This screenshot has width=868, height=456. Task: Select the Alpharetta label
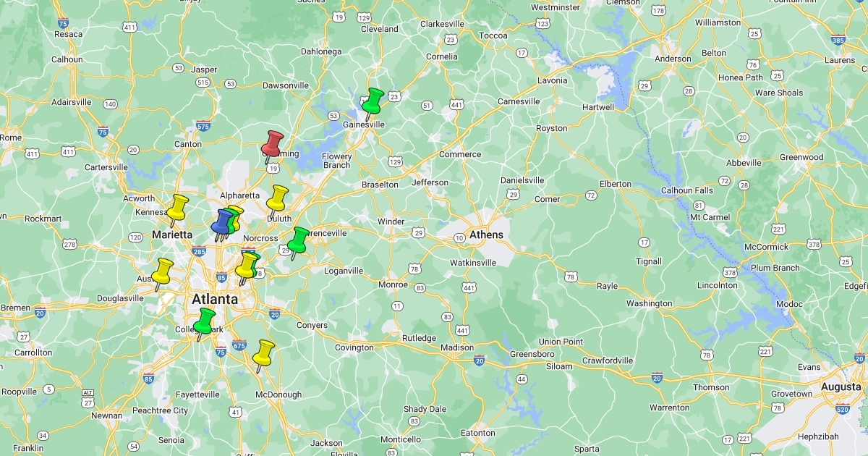point(239,195)
